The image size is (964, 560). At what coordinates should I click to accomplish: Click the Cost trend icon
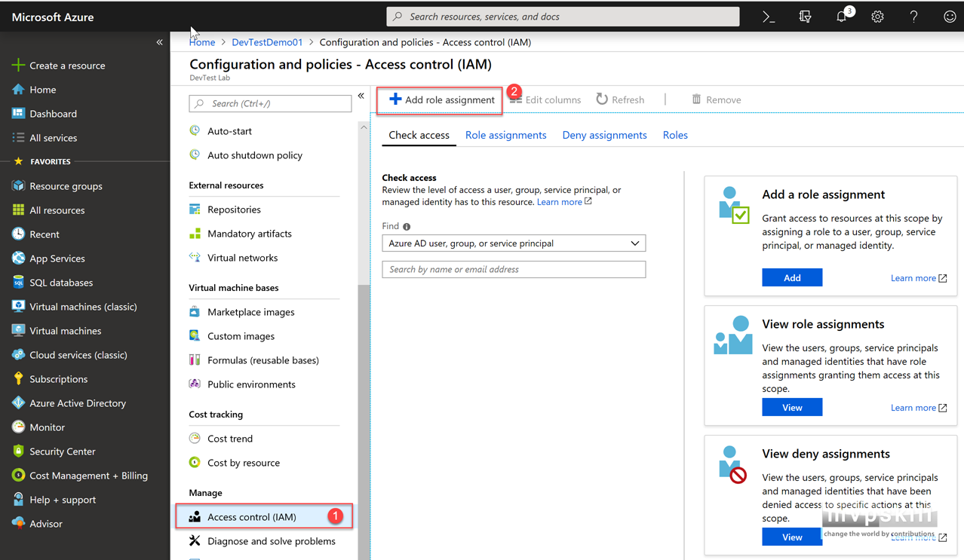(195, 439)
